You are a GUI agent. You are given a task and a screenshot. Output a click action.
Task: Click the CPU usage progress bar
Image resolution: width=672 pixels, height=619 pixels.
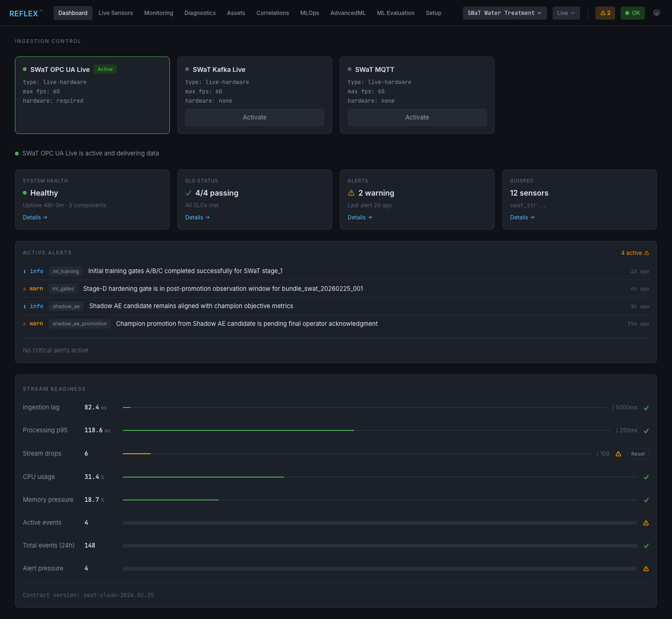(380, 477)
